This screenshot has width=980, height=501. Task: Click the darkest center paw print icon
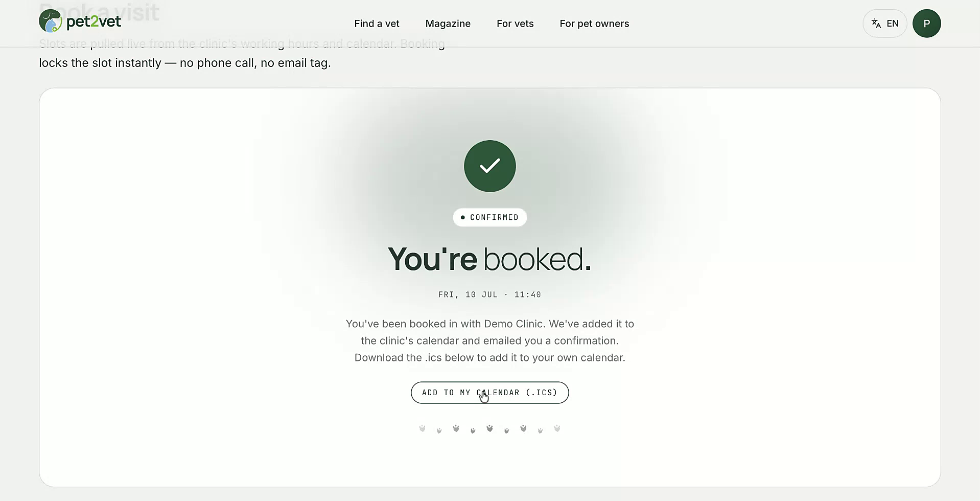[x=489, y=428]
